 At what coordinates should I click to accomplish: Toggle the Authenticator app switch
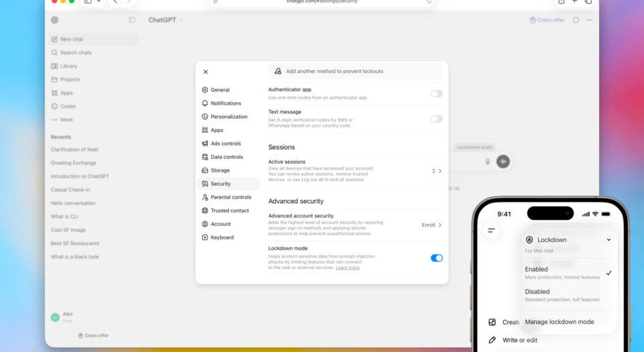click(436, 94)
